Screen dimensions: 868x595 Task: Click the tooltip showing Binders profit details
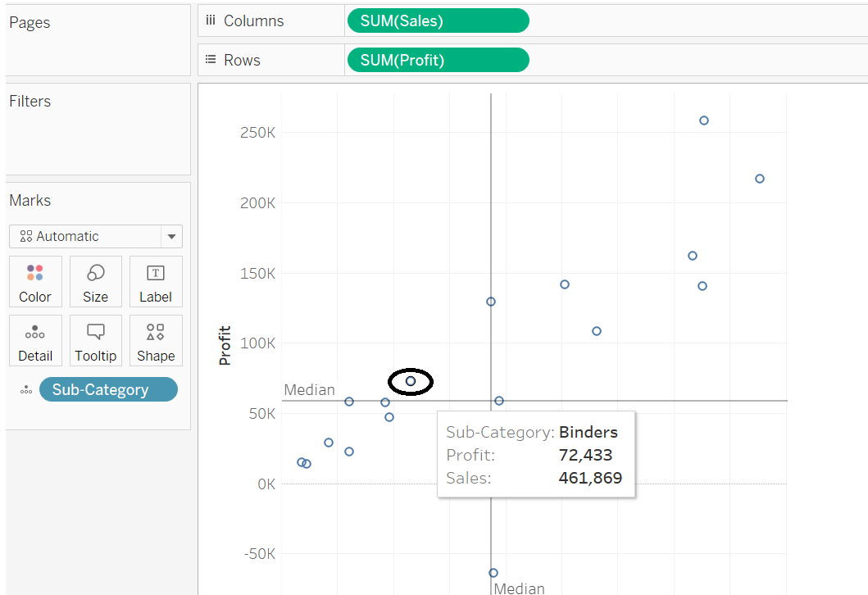pos(536,455)
